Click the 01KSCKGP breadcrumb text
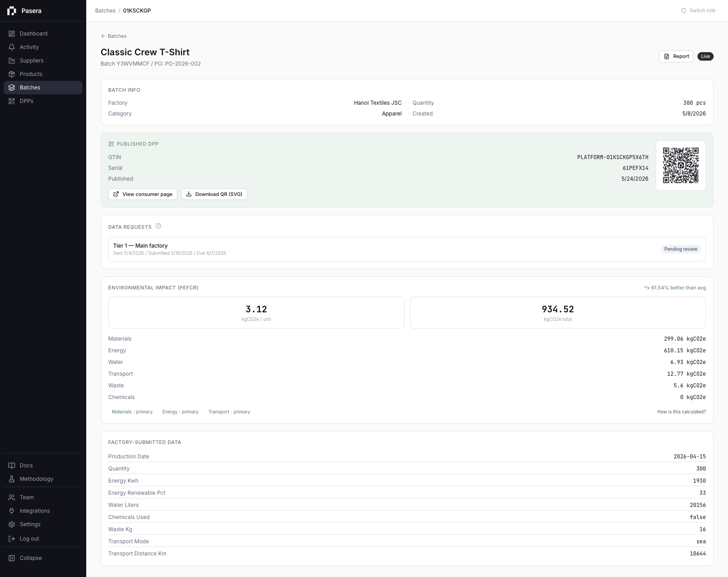 click(137, 11)
